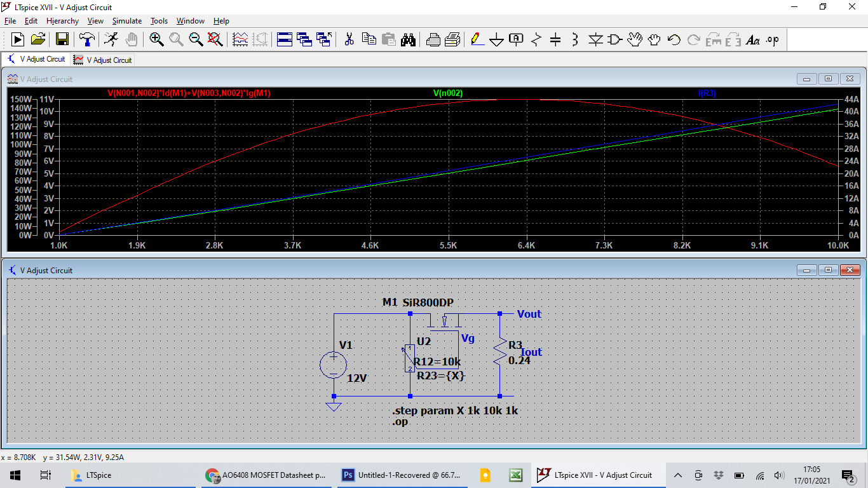Viewport: 868px width, 488px height.
Task: Open the View menu
Action: 95,21
